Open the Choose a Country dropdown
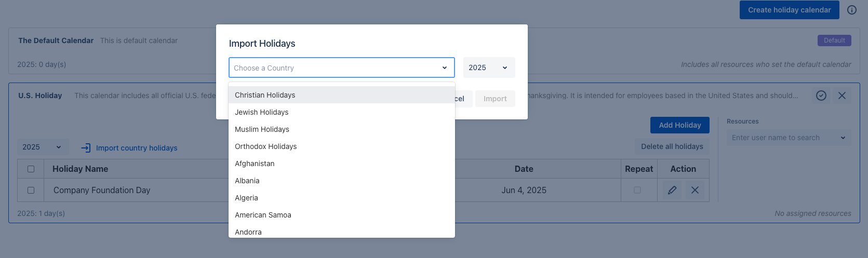The image size is (868, 258). (x=341, y=68)
